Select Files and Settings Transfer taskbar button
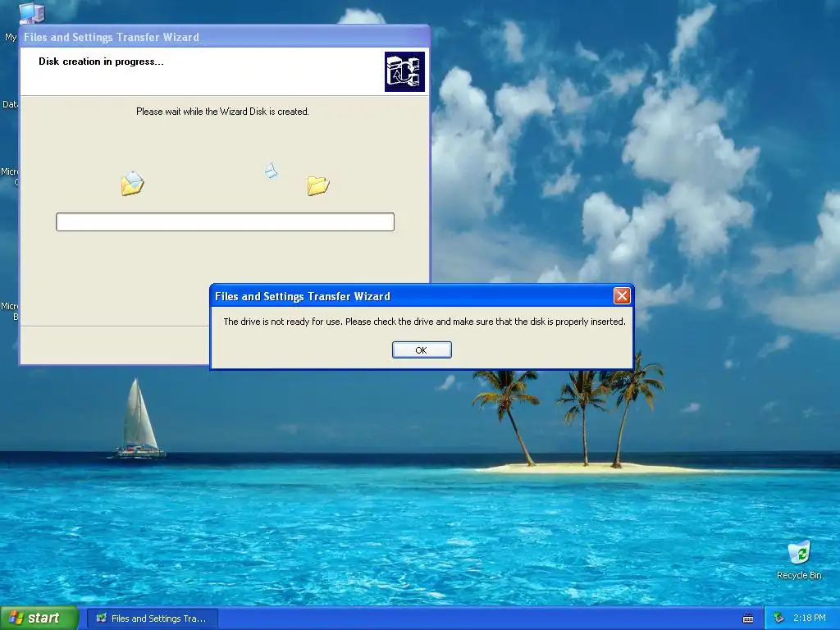This screenshot has height=630, width=840. (x=153, y=619)
